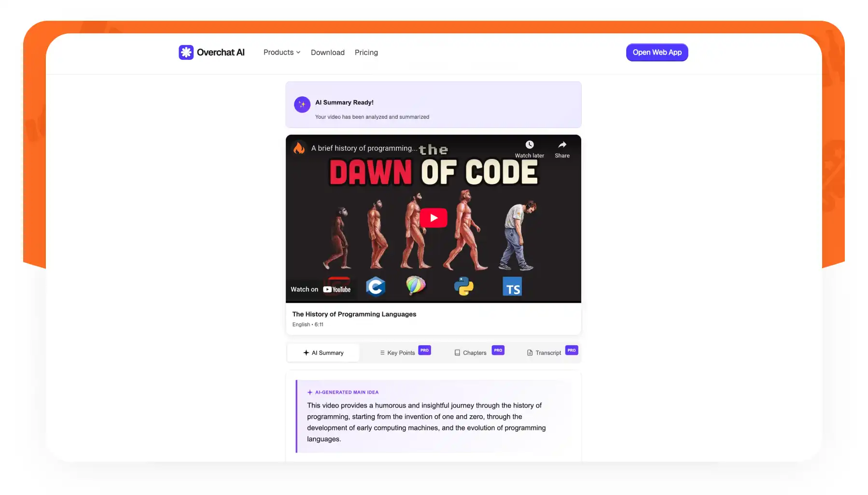The height and width of the screenshot is (495, 868).
Task: Click the purple sparkle AI Summary Ready icon
Action: (x=302, y=104)
